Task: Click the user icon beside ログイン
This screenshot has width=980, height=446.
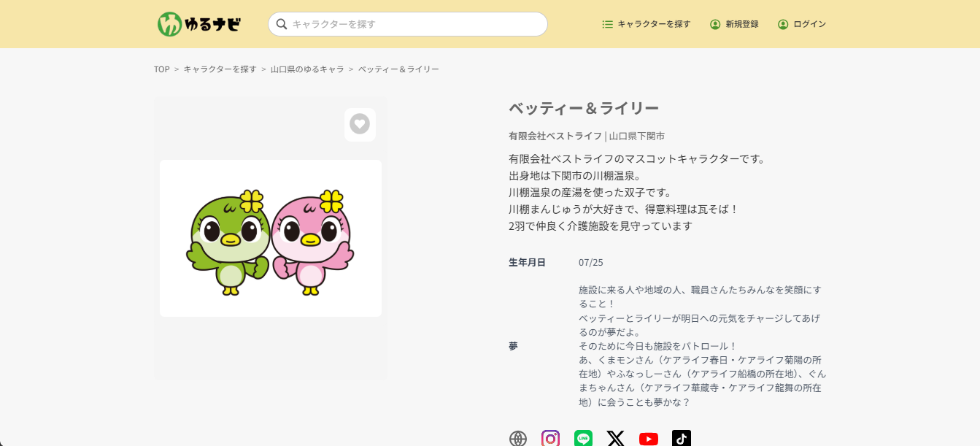Action: [x=783, y=24]
